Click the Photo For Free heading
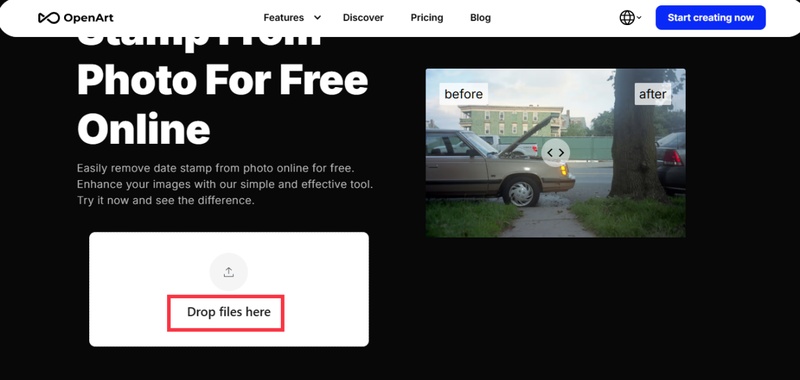The image size is (800, 380). coord(222,80)
